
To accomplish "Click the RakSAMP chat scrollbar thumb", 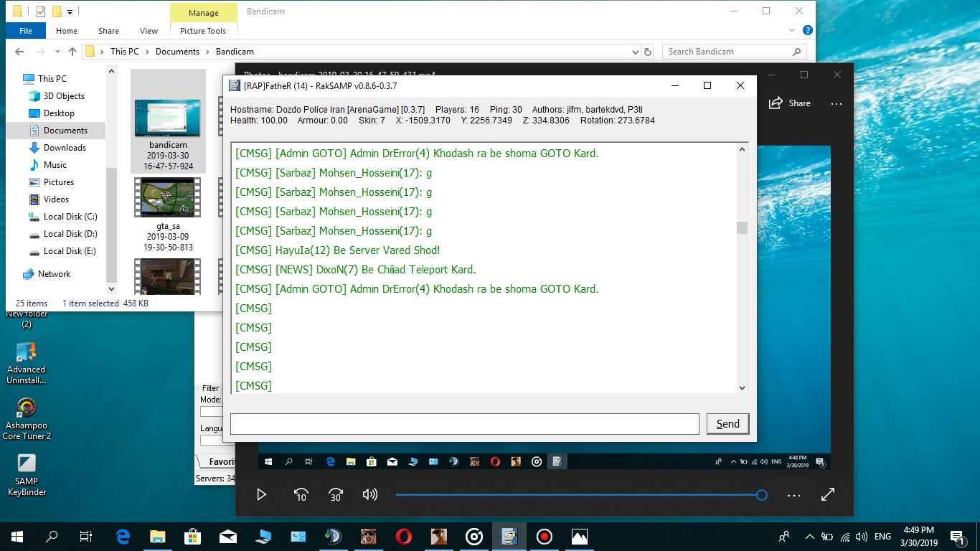I will [x=742, y=228].
